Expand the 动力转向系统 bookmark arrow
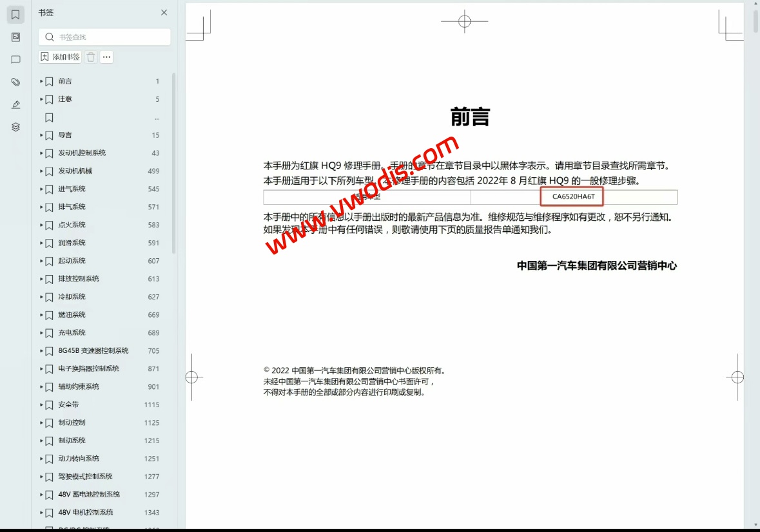 [x=41, y=459]
